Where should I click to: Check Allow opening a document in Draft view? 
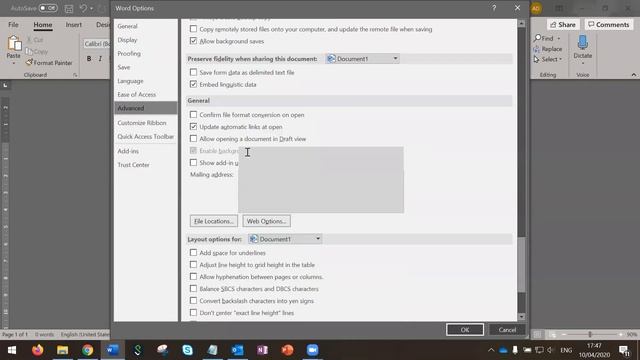[193, 139]
